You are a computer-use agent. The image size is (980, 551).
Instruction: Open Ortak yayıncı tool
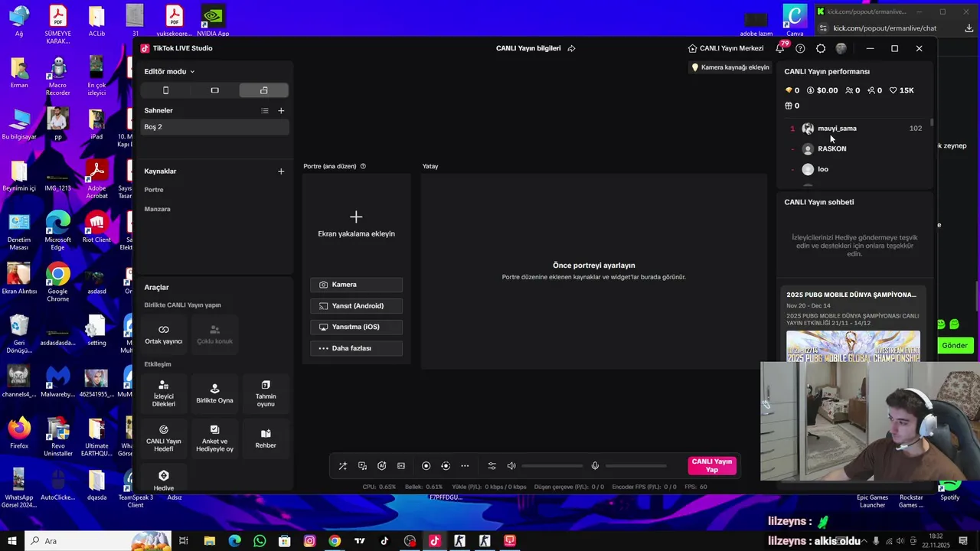pos(164,334)
